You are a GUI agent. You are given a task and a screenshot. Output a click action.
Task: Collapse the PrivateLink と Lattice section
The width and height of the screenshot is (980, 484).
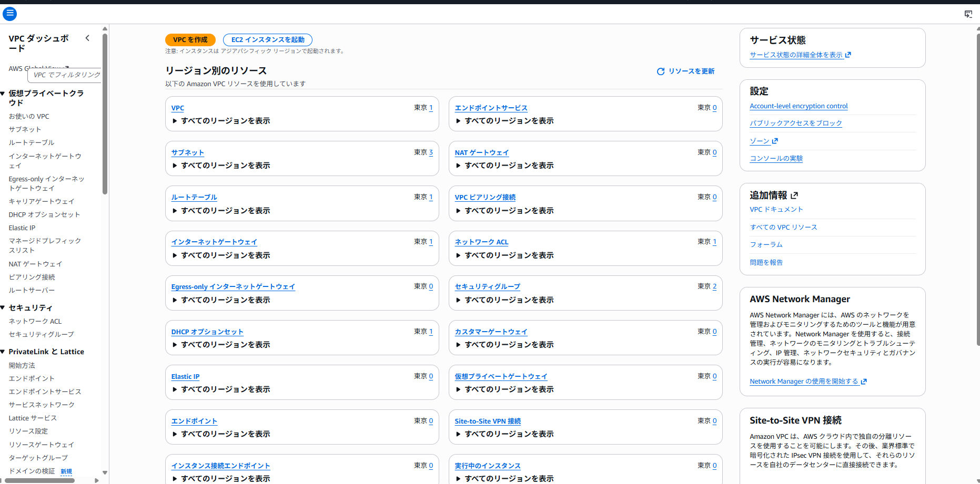[3, 352]
